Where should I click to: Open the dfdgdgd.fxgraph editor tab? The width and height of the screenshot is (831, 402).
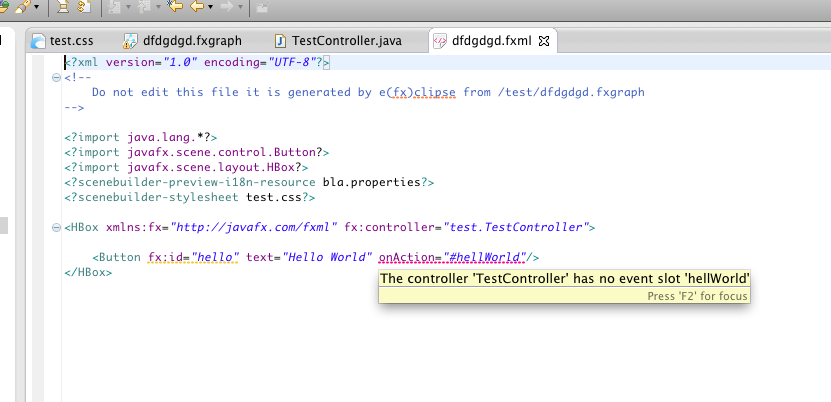coord(190,41)
